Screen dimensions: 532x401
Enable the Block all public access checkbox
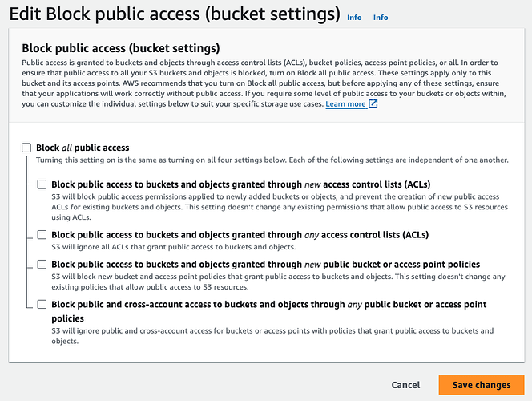(x=26, y=148)
